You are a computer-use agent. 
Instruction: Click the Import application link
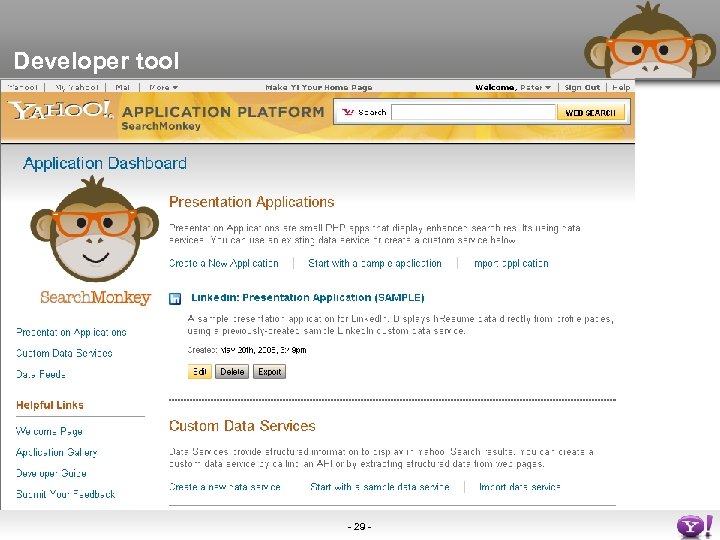click(511, 263)
